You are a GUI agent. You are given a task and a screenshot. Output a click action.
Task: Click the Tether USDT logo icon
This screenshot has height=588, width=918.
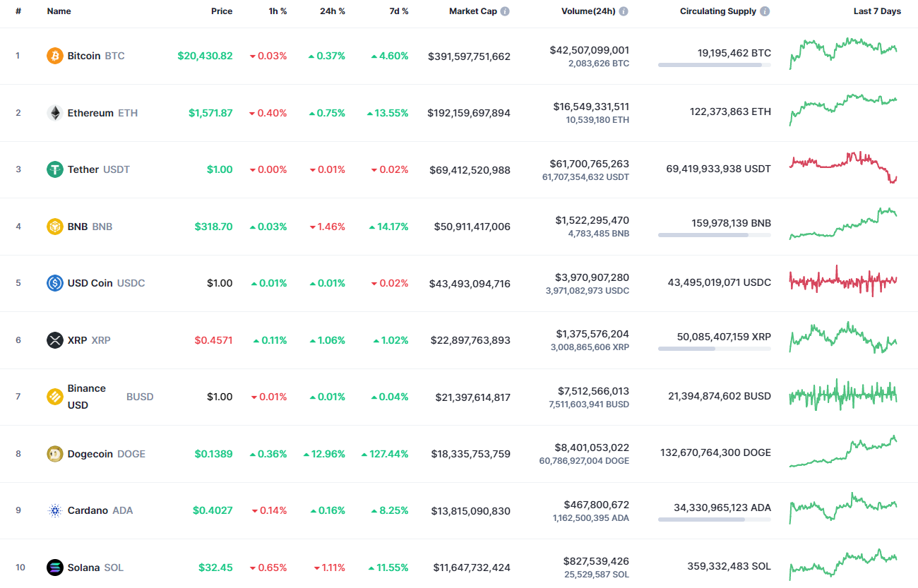tap(54, 169)
